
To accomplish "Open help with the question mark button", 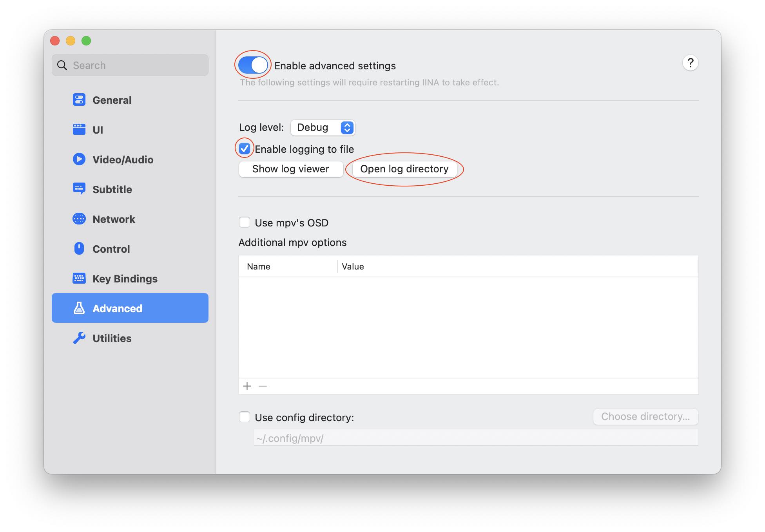I will pyautogui.click(x=690, y=63).
